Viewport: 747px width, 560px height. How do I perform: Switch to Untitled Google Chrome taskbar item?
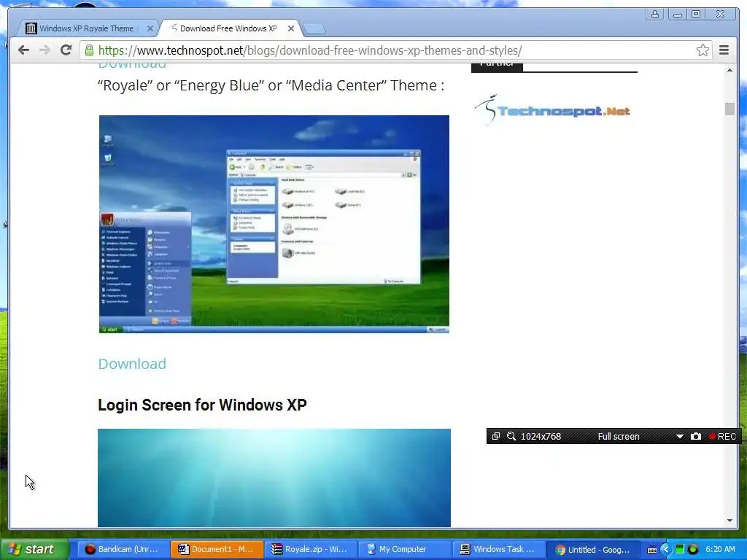coord(592,550)
